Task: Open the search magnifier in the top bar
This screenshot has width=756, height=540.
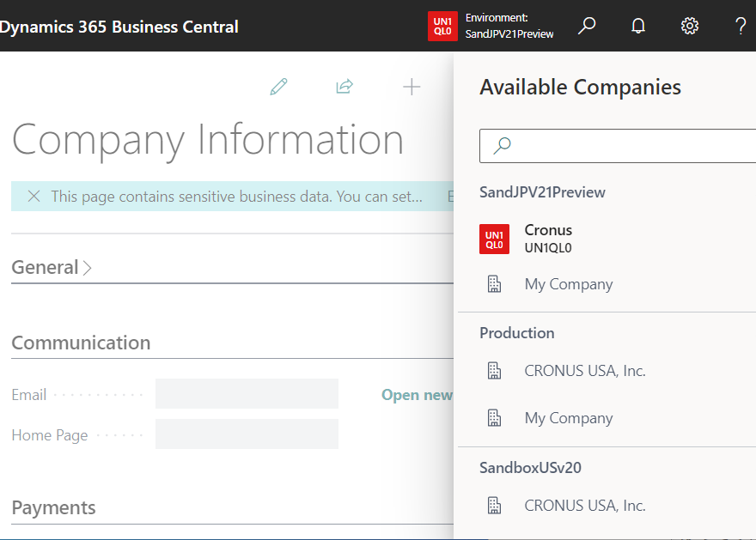Action: tap(587, 26)
